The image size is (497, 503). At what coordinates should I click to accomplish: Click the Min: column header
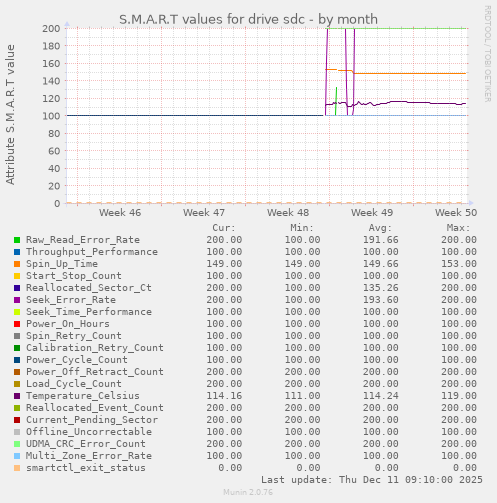click(302, 228)
